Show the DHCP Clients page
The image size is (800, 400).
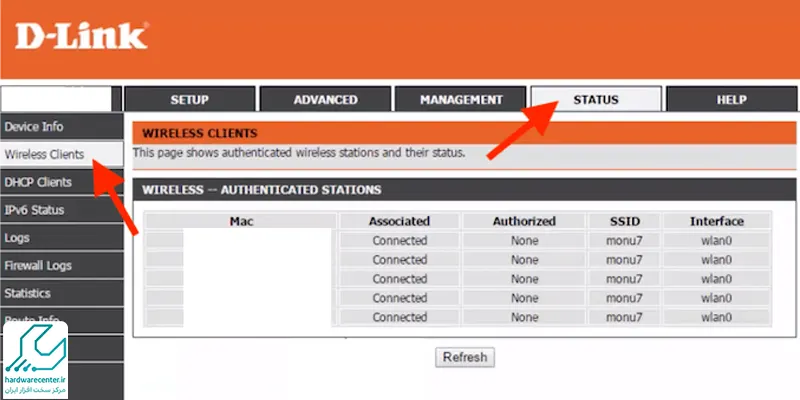pyautogui.click(x=61, y=182)
